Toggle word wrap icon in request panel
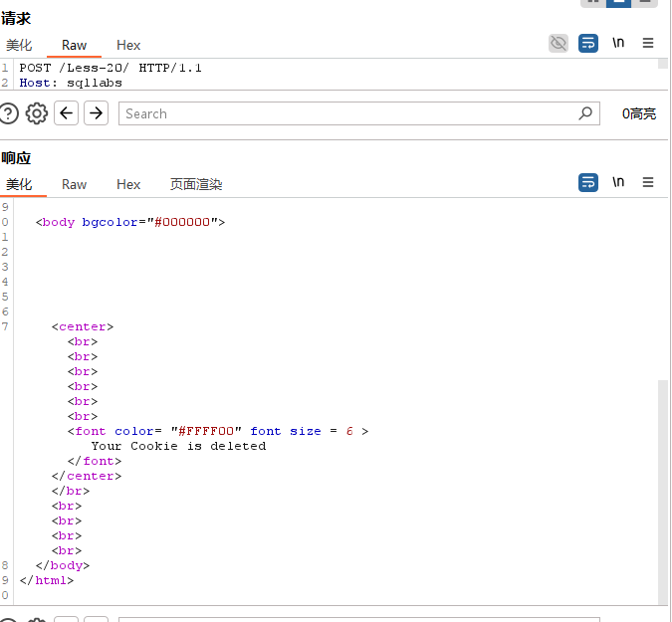672x622 pixels. point(588,44)
